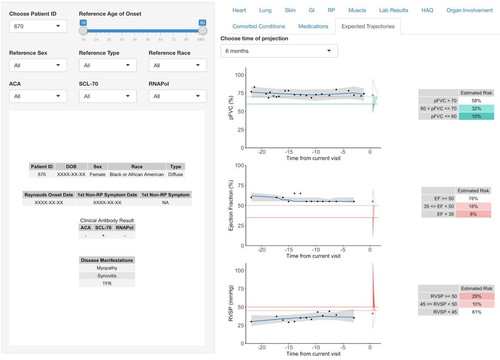Click the 1st Non-RP Symptom Date header

pyautogui.click(x=107, y=195)
